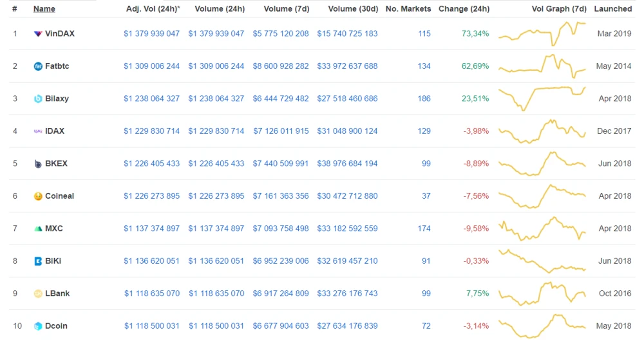Open VinDAX 7-day volume graph
The height and width of the screenshot is (341, 644).
542,33
